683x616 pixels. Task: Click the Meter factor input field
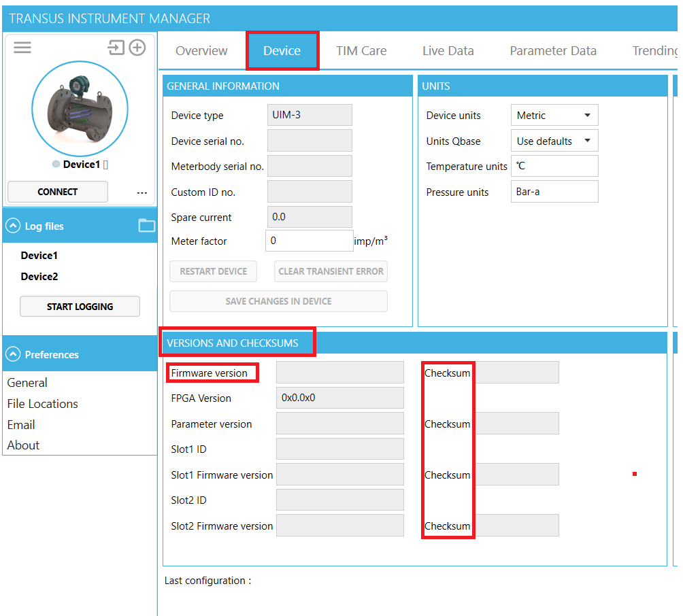[x=310, y=241]
